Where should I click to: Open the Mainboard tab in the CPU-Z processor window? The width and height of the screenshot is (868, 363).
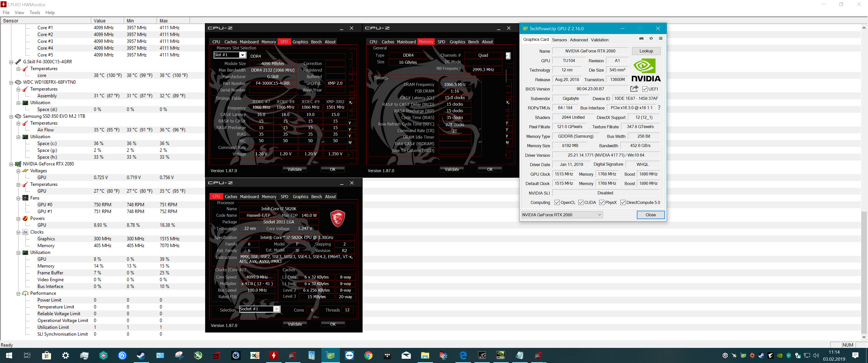click(249, 196)
